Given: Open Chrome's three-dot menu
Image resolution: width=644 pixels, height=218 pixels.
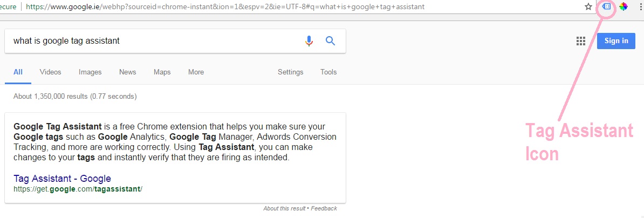Looking at the screenshot, I should [x=640, y=6].
